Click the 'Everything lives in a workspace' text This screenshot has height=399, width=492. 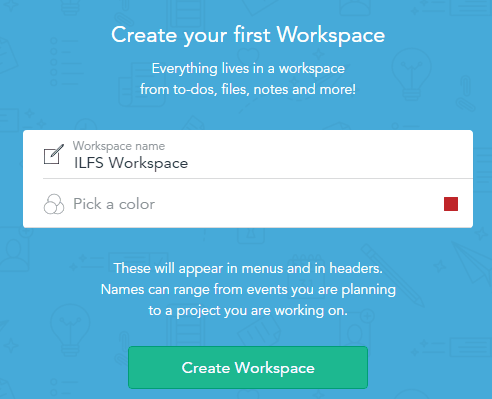[x=248, y=69]
